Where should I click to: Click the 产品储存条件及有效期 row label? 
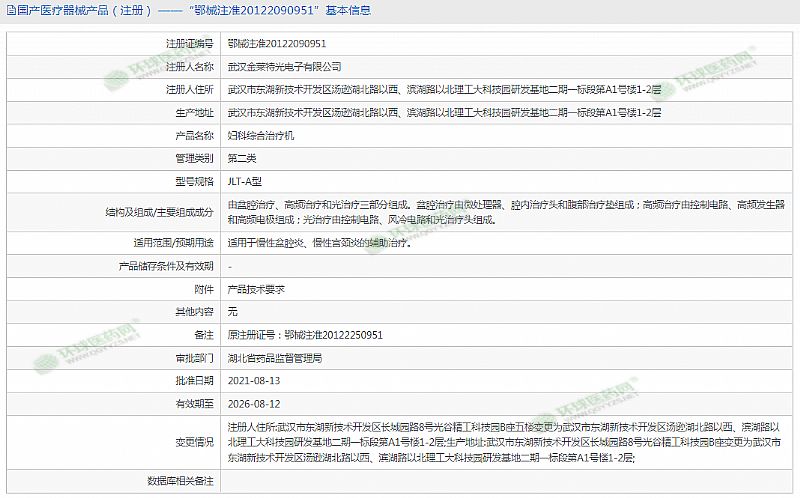pyautogui.click(x=166, y=266)
